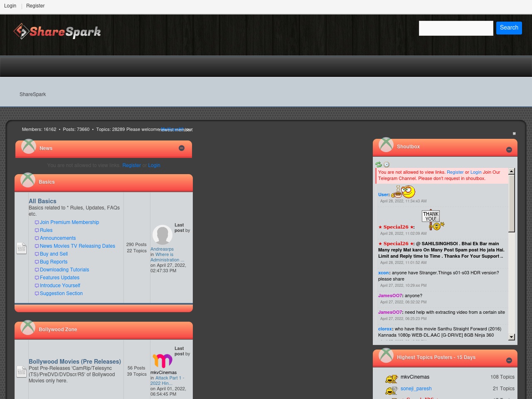Click Login link in shoutbox notice

[476, 172]
